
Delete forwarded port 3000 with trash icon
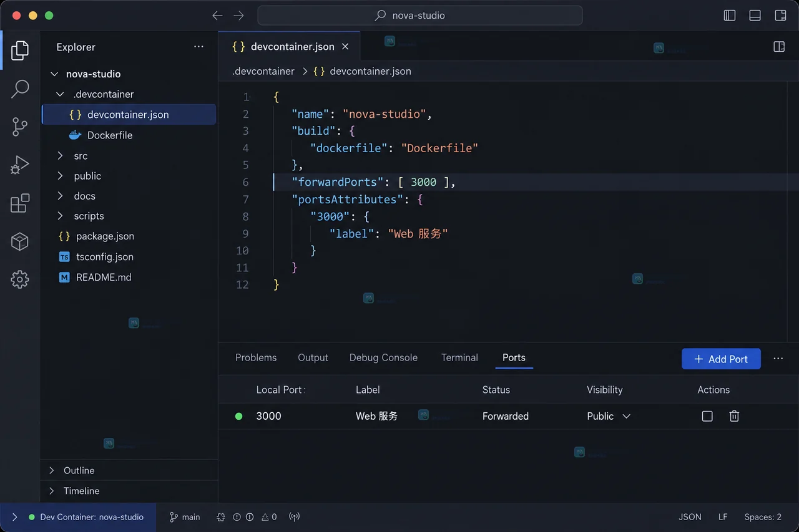pos(734,416)
